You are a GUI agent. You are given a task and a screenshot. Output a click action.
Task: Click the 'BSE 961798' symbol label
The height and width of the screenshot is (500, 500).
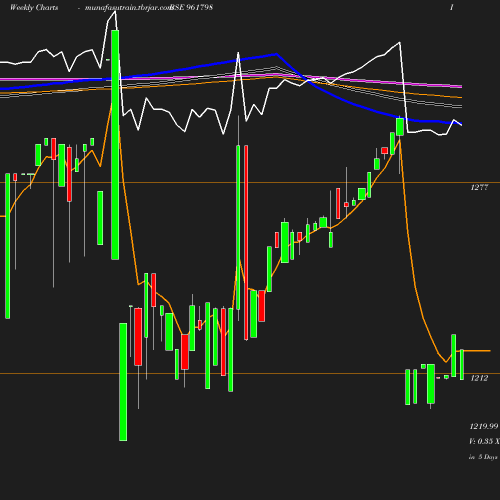coord(191,7)
